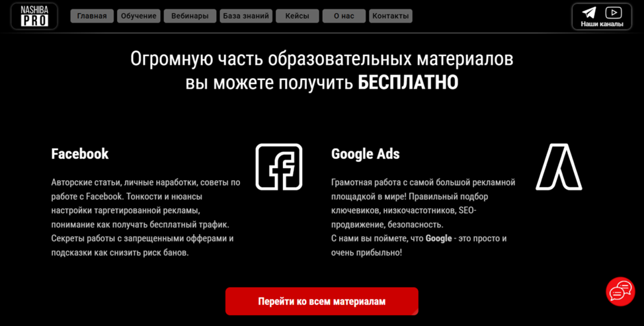Click the Facebook description paragraph text
The image size is (644, 326).
[146, 217]
